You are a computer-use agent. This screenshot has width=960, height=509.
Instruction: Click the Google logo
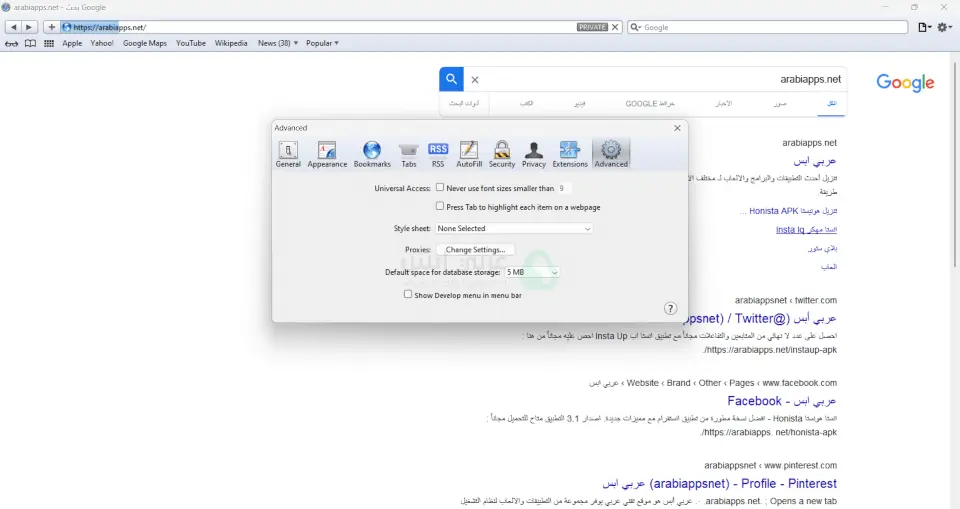coord(905,83)
